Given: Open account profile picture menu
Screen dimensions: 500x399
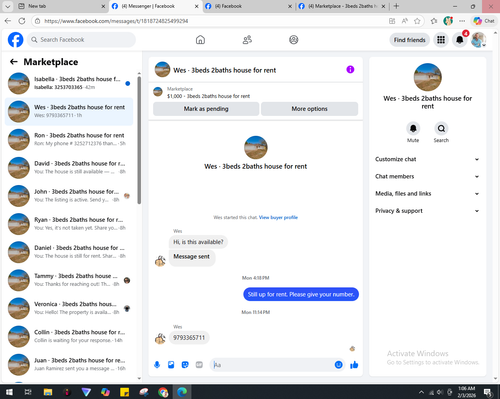Looking at the screenshot, I should tap(478, 40).
